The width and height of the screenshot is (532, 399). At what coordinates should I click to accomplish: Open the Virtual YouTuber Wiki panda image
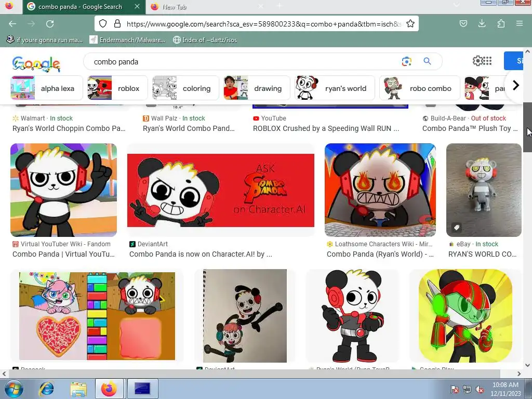click(x=64, y=190)
